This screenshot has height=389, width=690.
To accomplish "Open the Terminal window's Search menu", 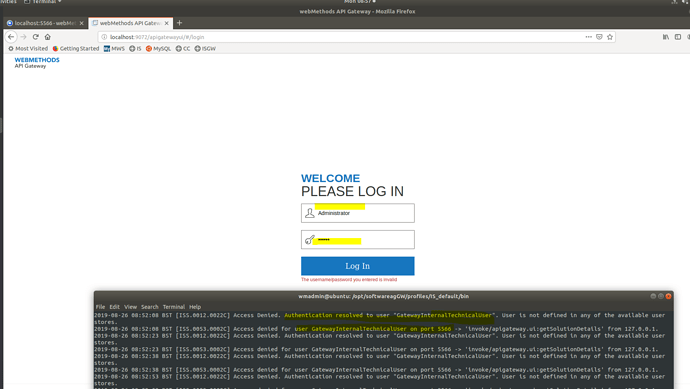I will click(x=150, y=307).
